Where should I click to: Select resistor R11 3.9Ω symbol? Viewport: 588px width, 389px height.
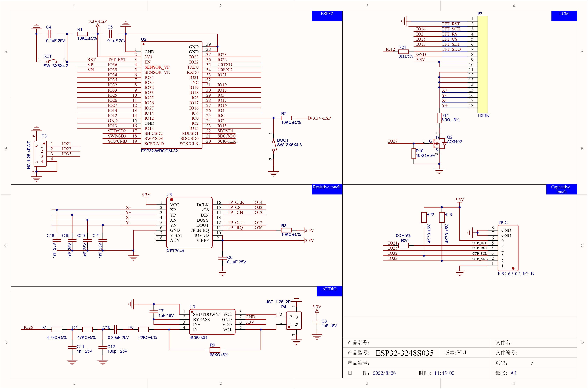pos(439,118)
